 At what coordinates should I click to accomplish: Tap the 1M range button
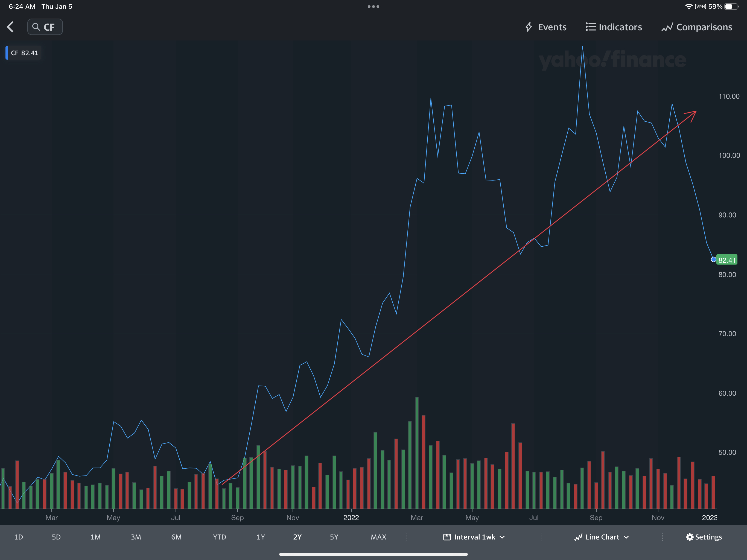click(x=95, y=537)
